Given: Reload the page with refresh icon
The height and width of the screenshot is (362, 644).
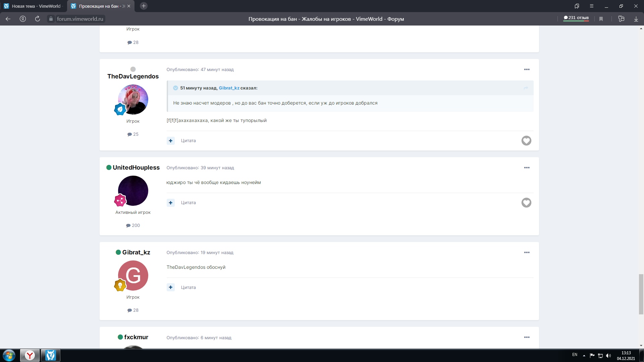Looking at the screenshot, I should pos(38,19).
